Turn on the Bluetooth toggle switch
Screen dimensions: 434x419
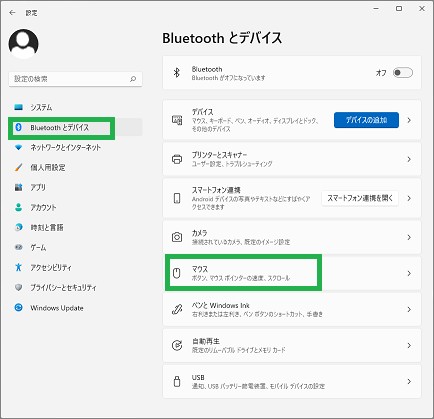[x=403, y=73]
